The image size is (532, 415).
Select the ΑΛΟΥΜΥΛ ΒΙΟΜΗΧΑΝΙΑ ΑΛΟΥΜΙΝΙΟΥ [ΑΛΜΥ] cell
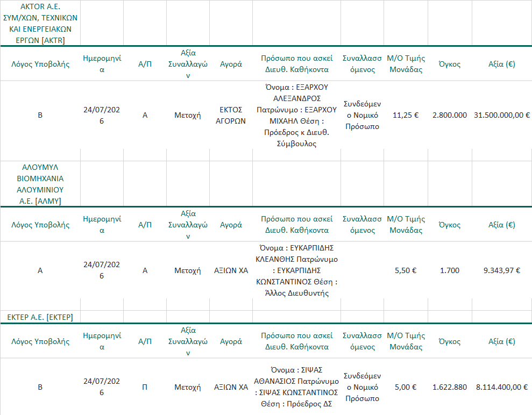click(40, 184)
